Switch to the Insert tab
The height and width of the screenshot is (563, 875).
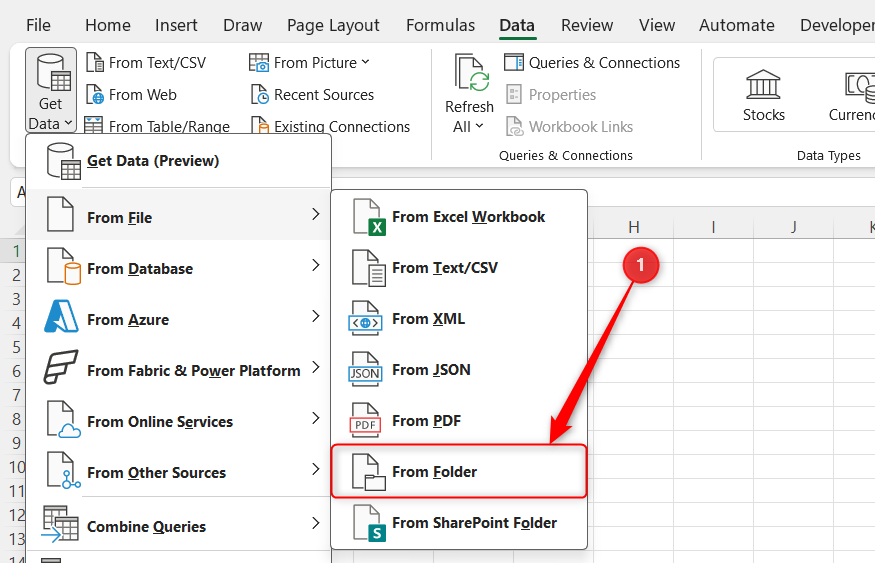[x=176, y=25]
